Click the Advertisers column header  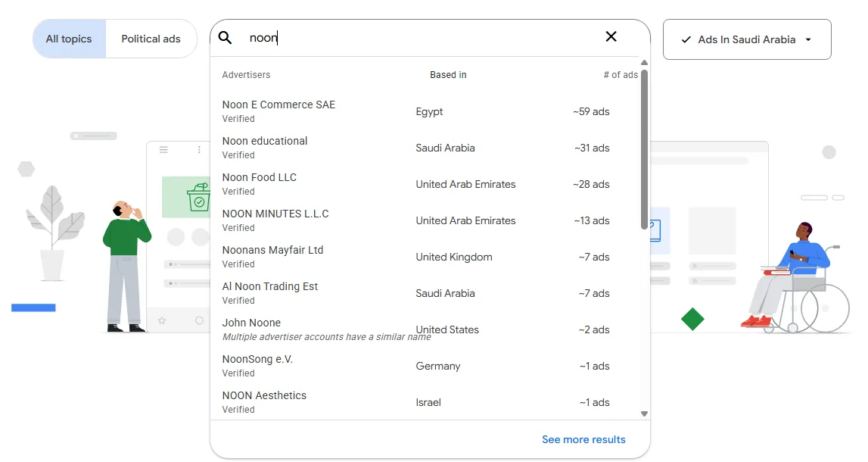tap(247, 75)
